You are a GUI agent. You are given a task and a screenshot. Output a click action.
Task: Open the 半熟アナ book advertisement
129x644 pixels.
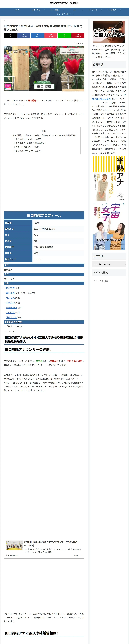click(x=109, y=178)
